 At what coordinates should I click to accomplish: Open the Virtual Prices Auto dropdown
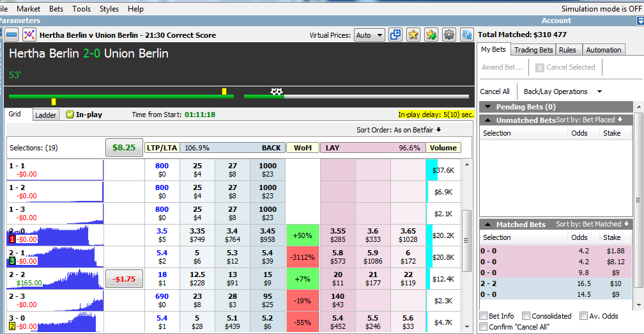(x=369, y=35)
